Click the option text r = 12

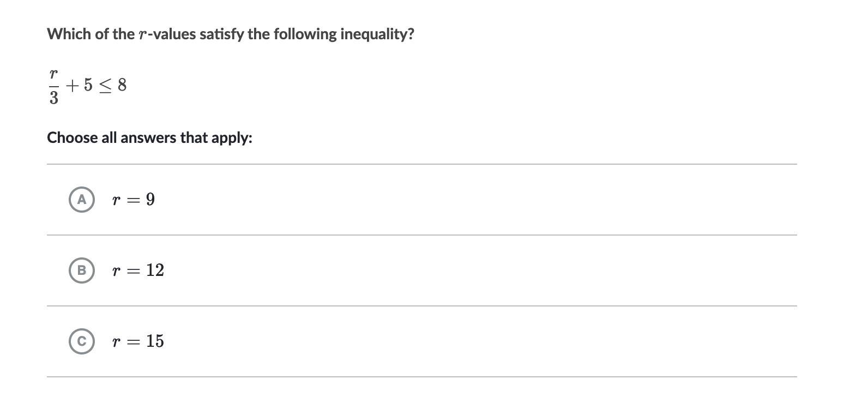click(x=138, y=270)
